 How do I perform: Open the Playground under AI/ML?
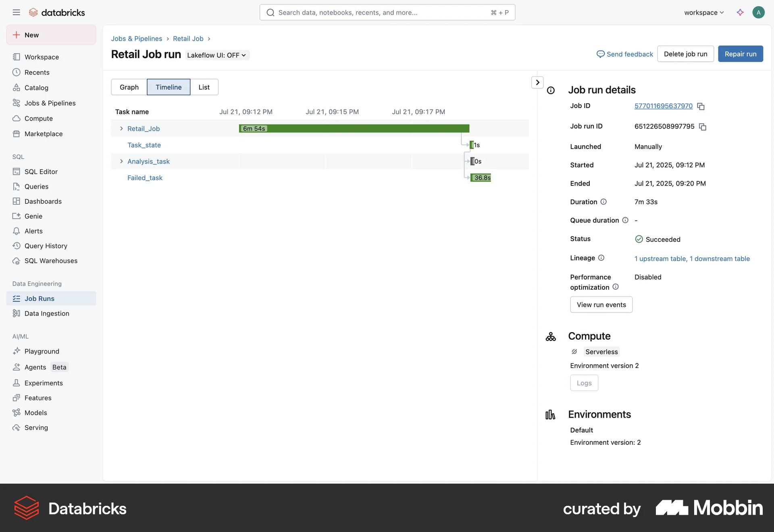click(42, 351)
